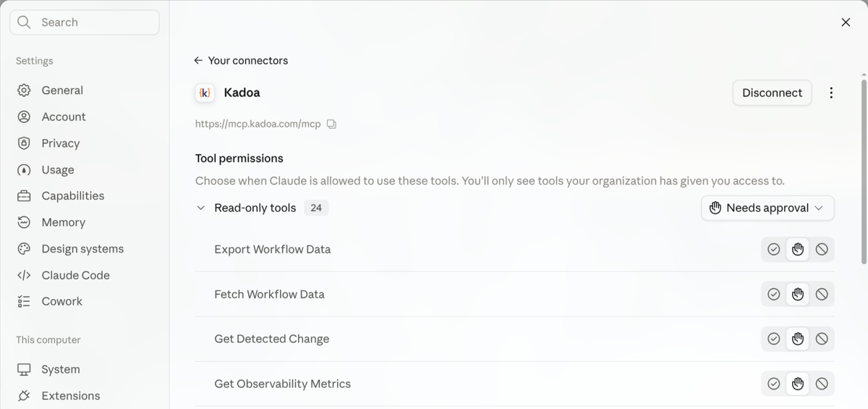Close the settings dialog
This screenshot has height=409, width=868.
(x=846, y=22)
